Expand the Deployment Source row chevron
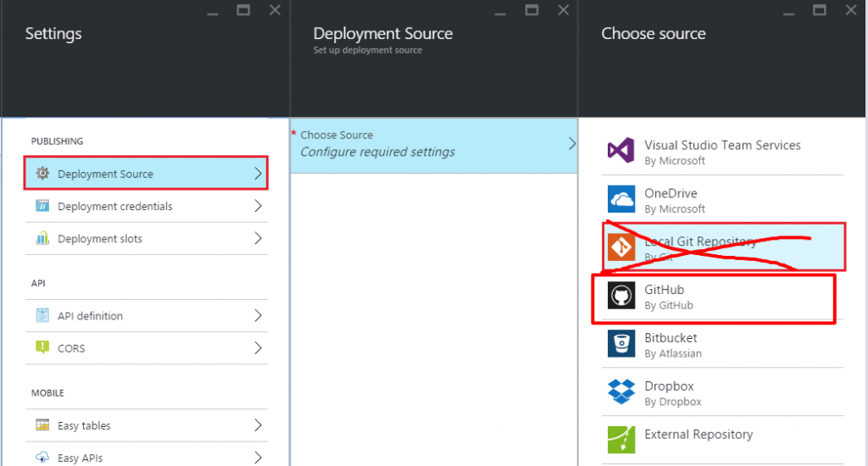868x466 pixels. (258, 173)
